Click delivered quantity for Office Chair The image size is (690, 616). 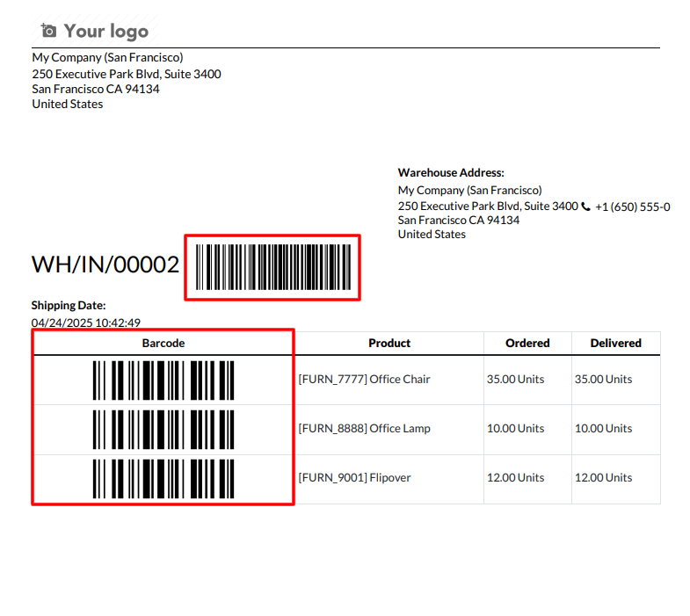coord(603,380)
